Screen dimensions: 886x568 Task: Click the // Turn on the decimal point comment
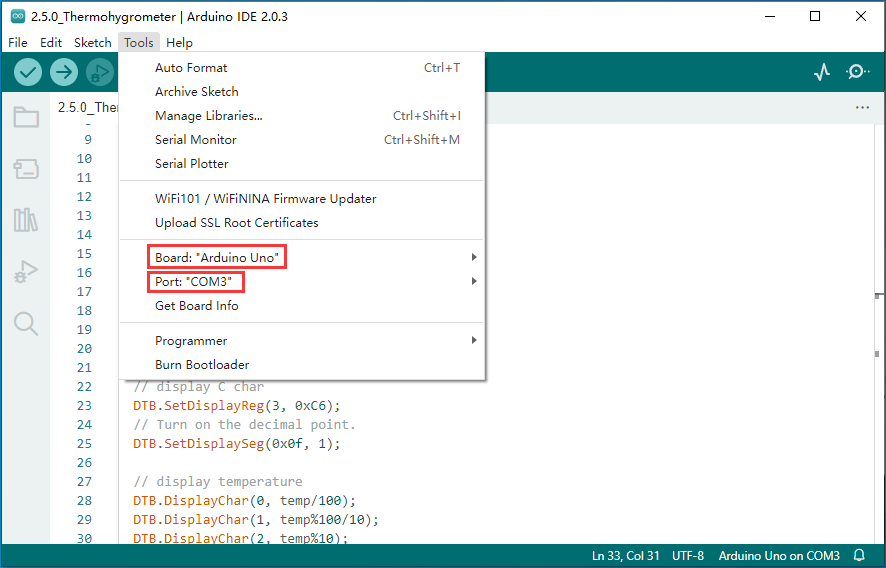(245, 424)
